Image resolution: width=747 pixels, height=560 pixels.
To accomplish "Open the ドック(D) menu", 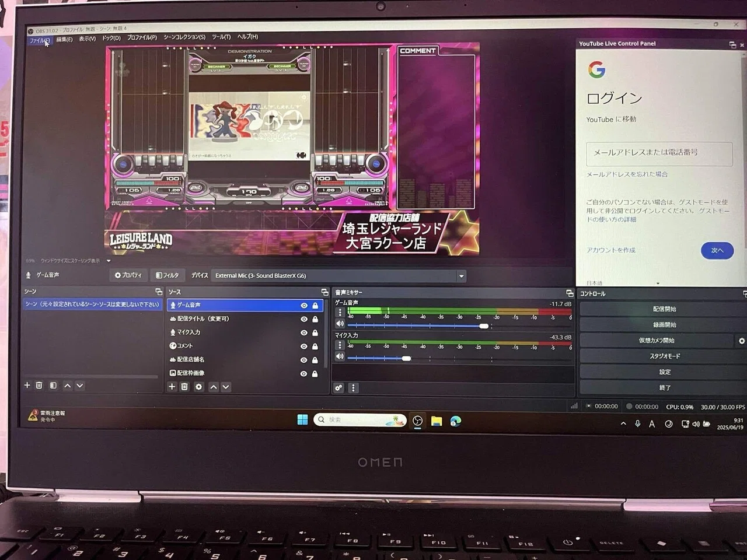I will 111,38.
